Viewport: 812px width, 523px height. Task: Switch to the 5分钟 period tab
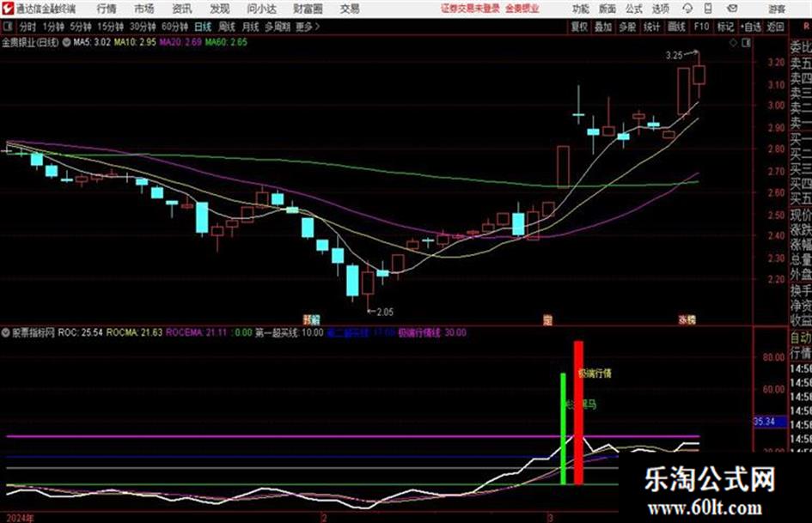(80, 27)
